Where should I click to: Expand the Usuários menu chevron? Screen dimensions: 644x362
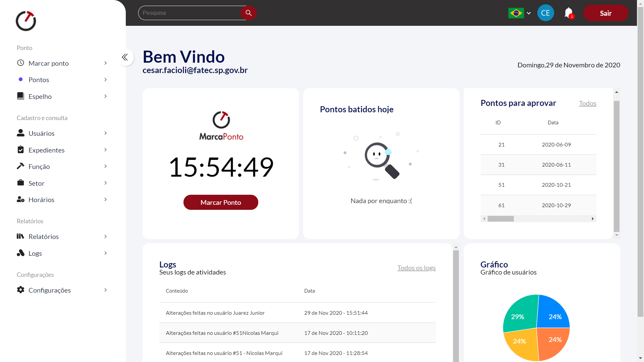tap(105, 133)
